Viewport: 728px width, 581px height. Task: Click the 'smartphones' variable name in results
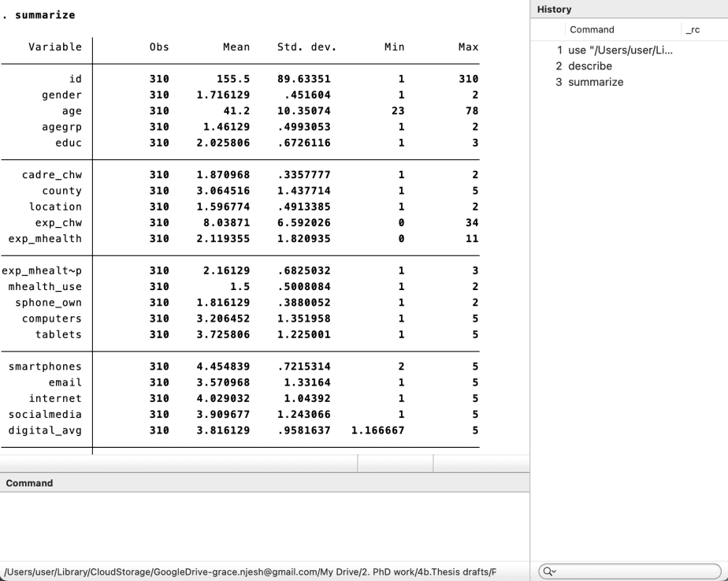[x=45, y=367]
